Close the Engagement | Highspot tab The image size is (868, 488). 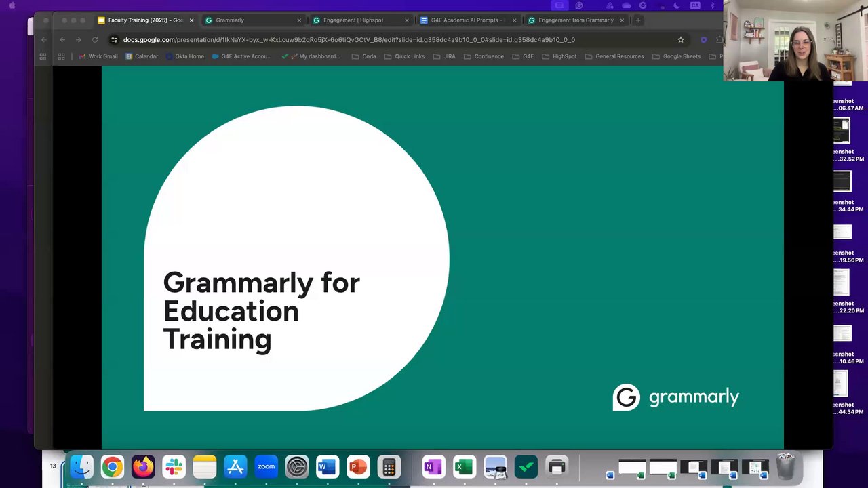point(407,20)
